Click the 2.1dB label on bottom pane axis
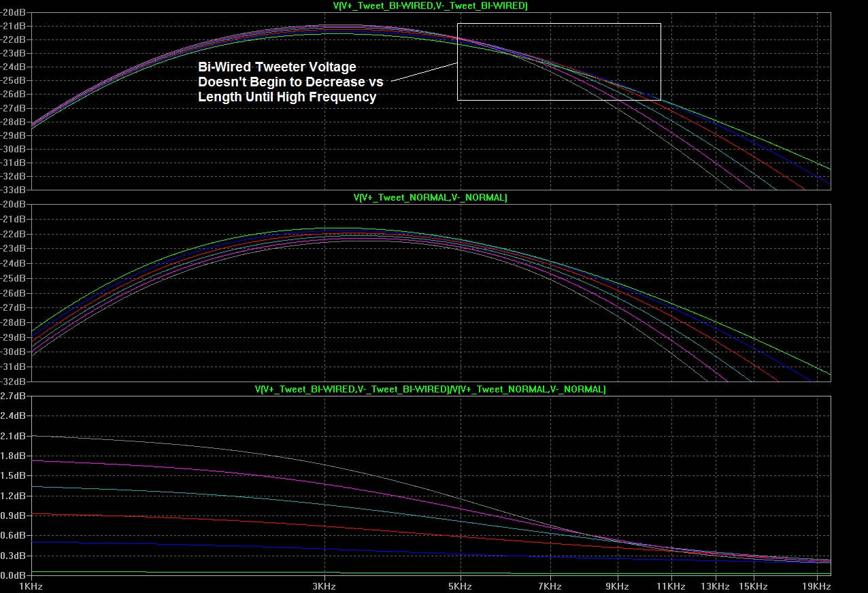 point(13,436)
